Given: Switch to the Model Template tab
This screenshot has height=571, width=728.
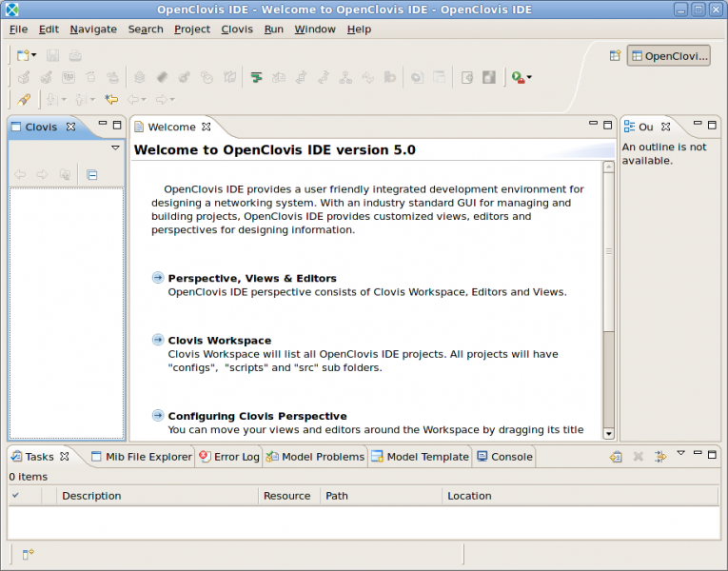Looking at the screenshot, I should point(421,457).
